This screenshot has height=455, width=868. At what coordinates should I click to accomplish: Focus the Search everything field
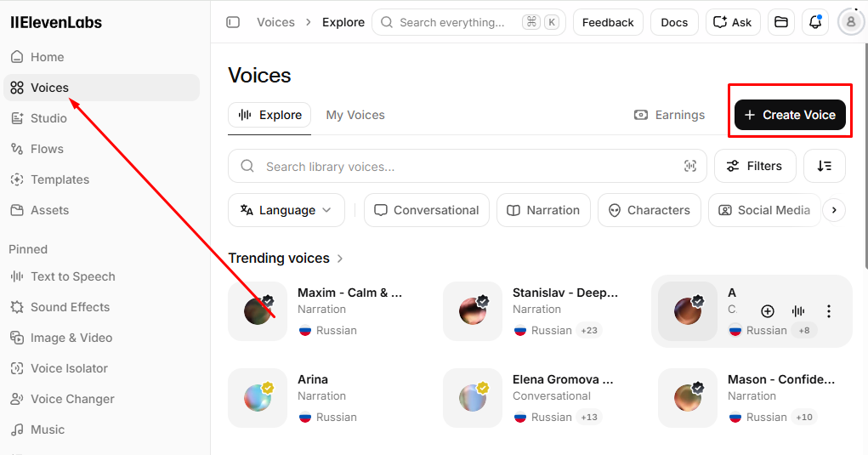pyautogui.click(x=468, y=22)
